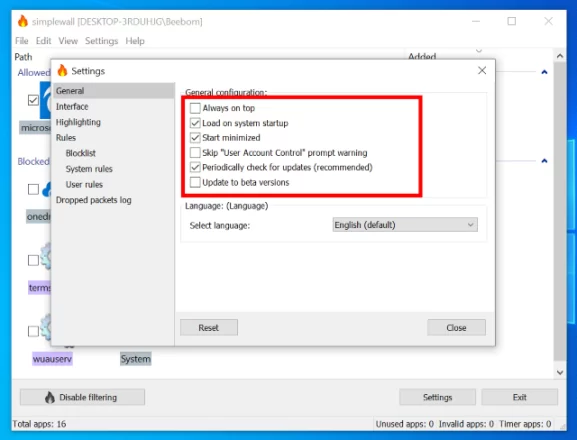Click the flame icon in Settings dialog header
This screenshot has height=440, width=577.
(63, 70)
